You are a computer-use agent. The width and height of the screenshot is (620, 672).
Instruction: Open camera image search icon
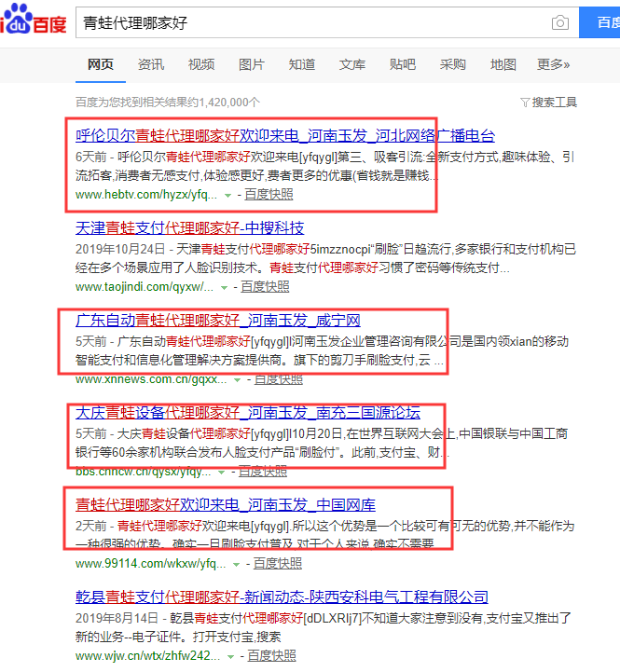point(560,22)
